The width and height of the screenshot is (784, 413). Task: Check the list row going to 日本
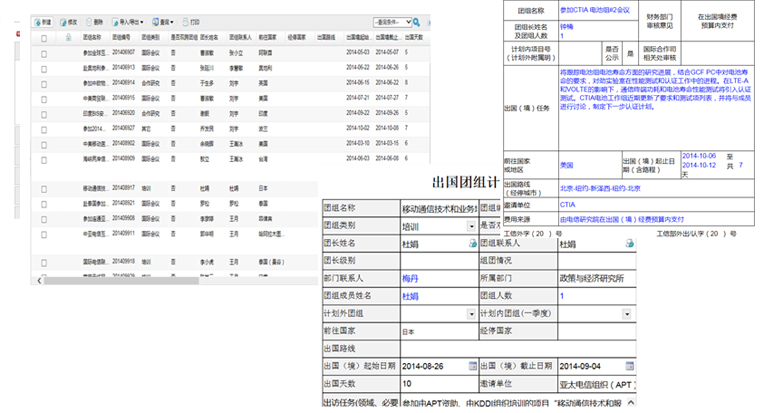[44, 189]
